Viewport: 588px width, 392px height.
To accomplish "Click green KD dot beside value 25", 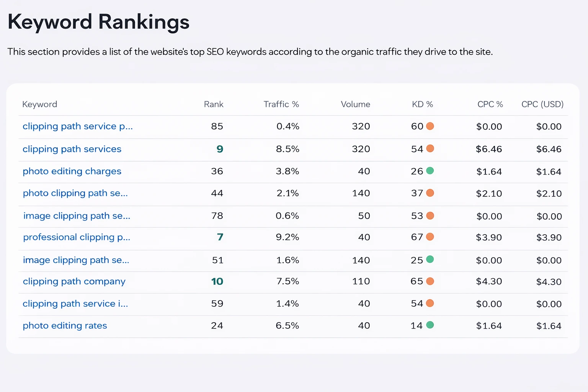I will click(430, 260).
